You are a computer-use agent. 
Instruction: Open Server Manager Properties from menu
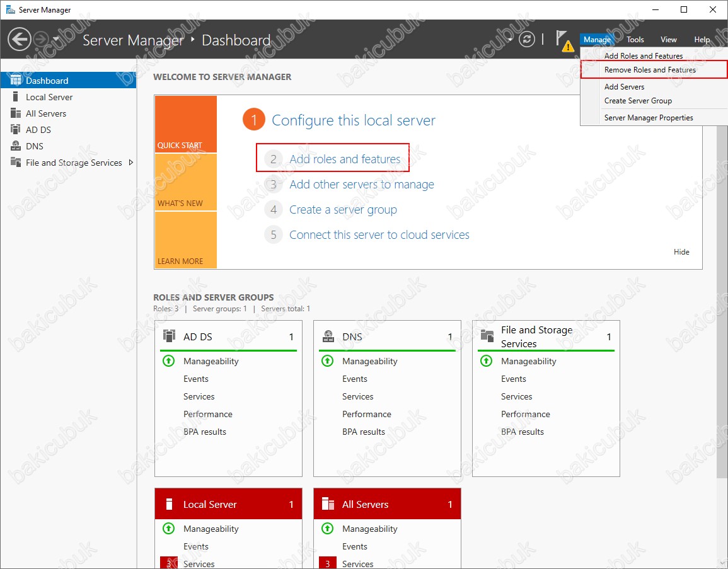click(648, 118)
